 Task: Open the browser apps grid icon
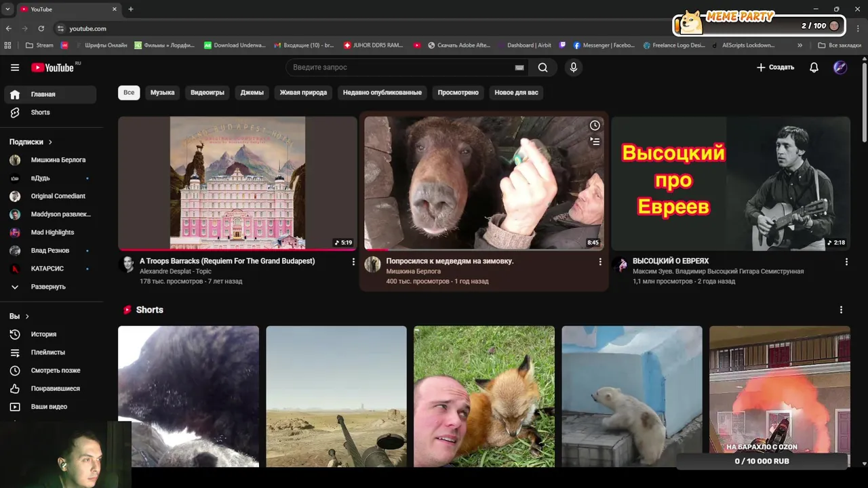click(8, 45)
